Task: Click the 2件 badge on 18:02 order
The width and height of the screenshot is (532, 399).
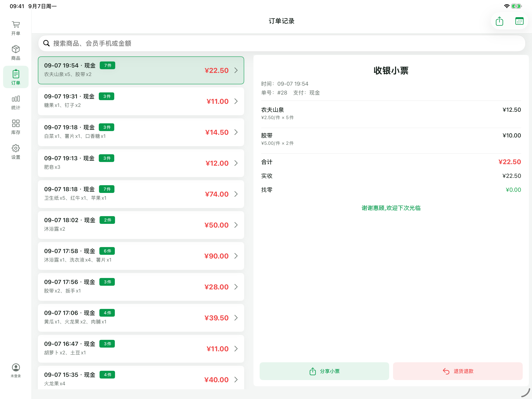Action: pos(107,220)
